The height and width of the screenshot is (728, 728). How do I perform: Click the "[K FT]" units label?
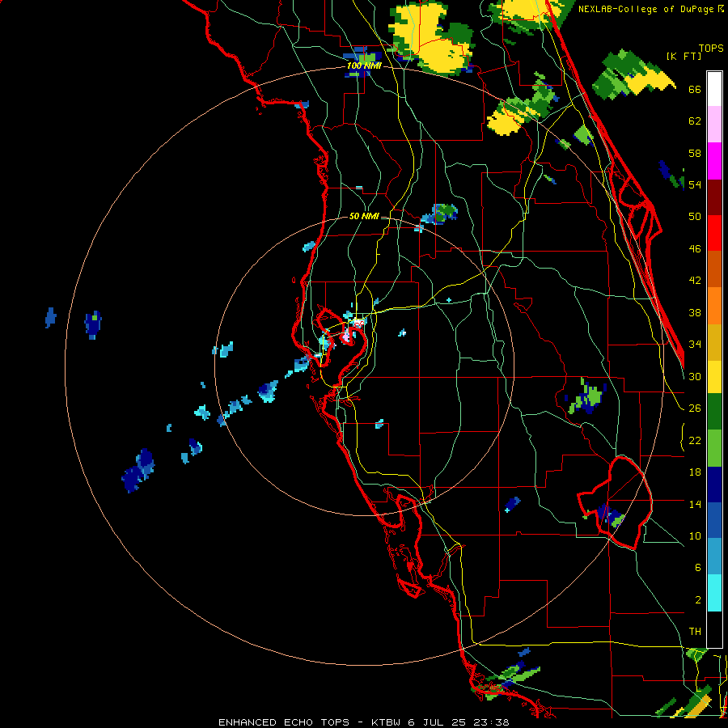[x=684, y=56]
